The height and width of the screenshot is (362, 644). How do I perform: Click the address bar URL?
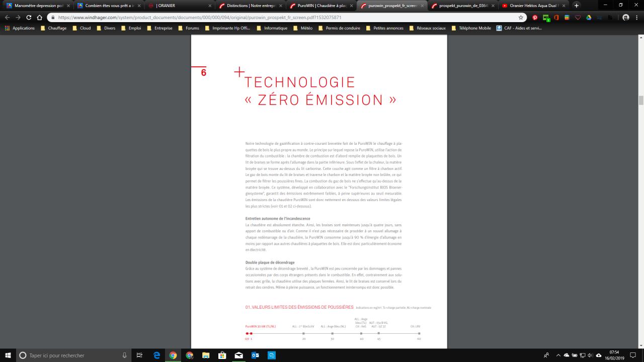pyautogui.click(x=200, y=17)
